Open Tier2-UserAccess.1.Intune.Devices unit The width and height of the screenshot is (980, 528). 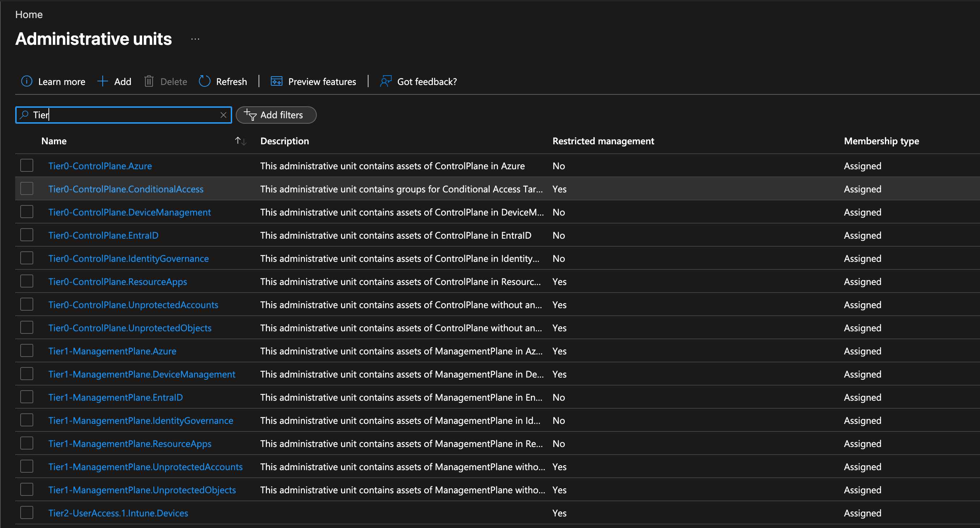(x=118, y=513)
